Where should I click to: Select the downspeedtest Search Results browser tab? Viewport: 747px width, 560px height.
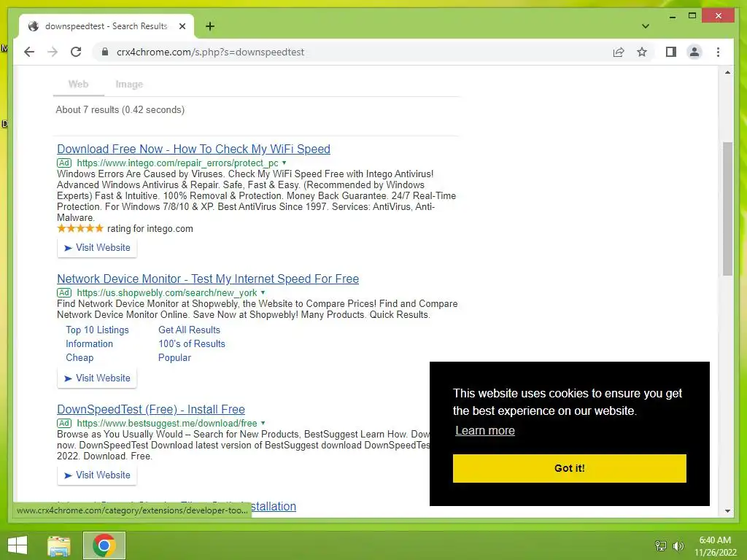(x=107, y=26)
